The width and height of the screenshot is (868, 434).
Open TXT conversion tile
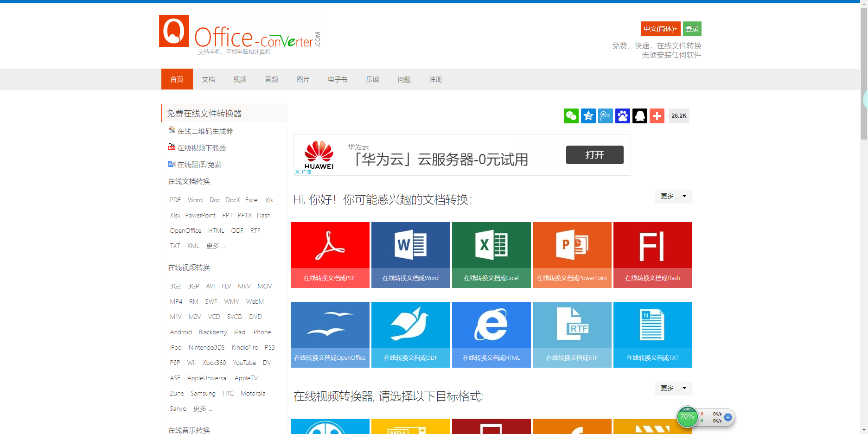coord(653,335)
